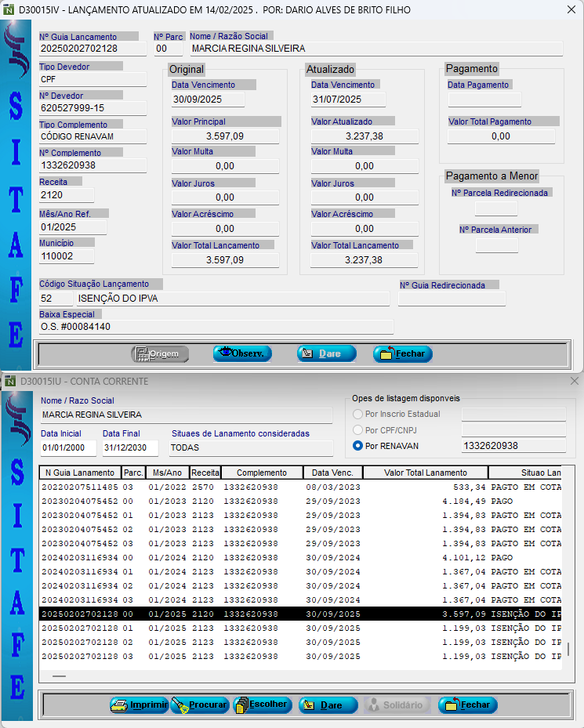The height and width of the screenshot is (728, 584).
Task: Choose the Por Inscrição Estadual radio option
Action: 358,414
